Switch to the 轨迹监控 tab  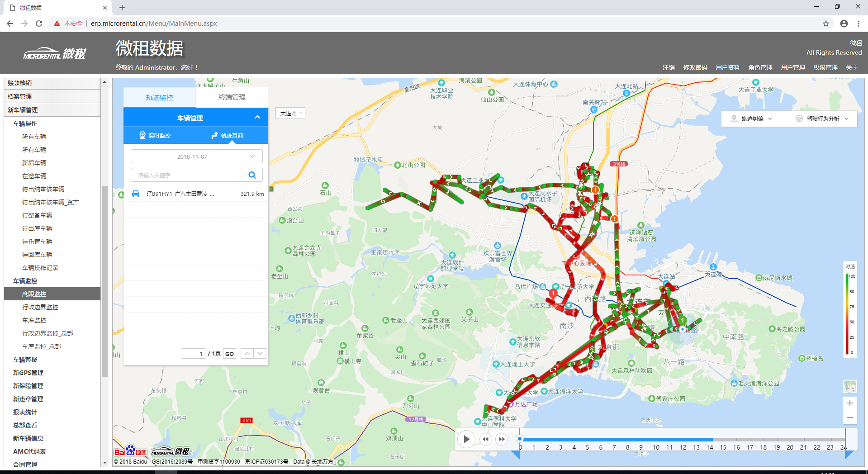tap(159, 97)
